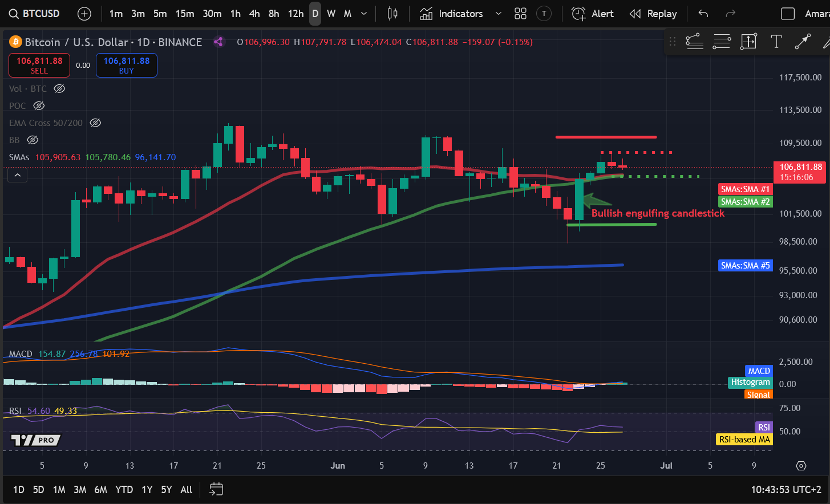Viewport: 830px width, 504px height.
Task: Click the purple symbol status icon
Action: click(x=218, y=42)
